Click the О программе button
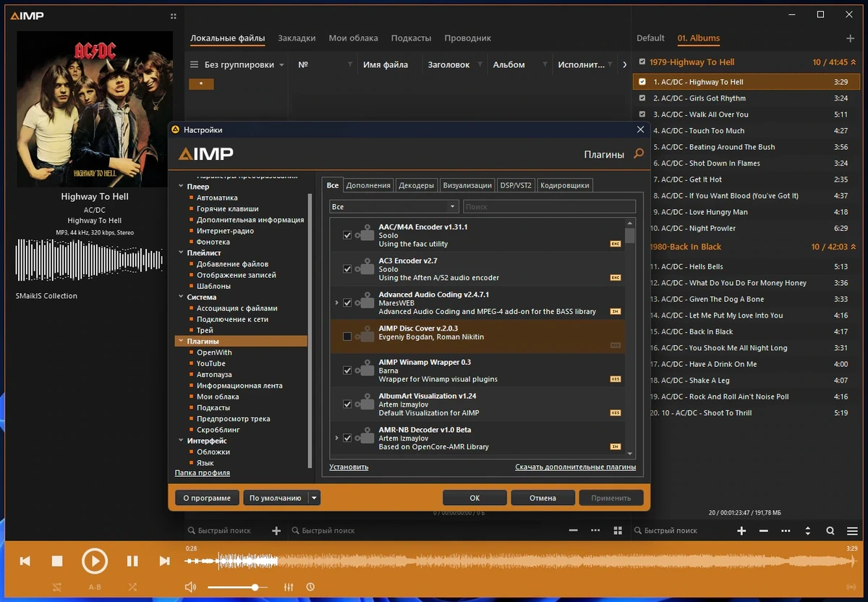868x602 pixels. coord(207,498)
